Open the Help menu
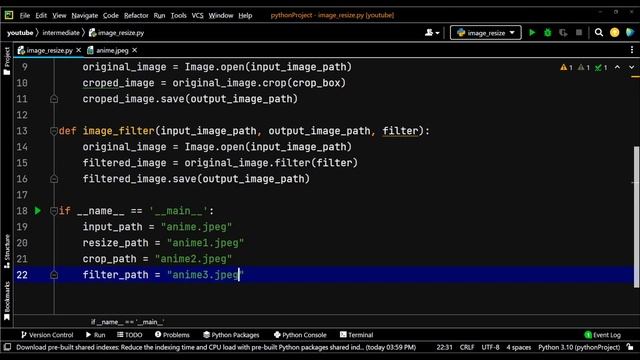 [x=245, y=16]
